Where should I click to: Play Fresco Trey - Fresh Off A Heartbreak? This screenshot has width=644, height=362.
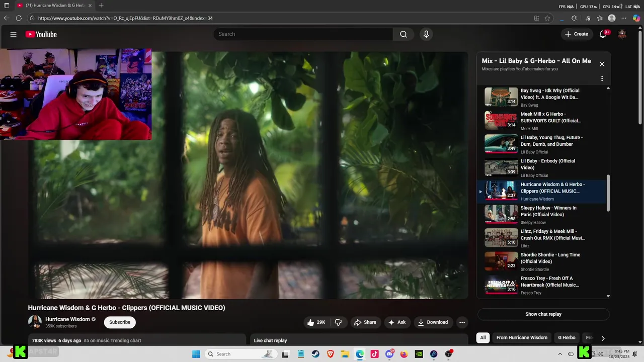pyautogui.click(x=542, y=285)
